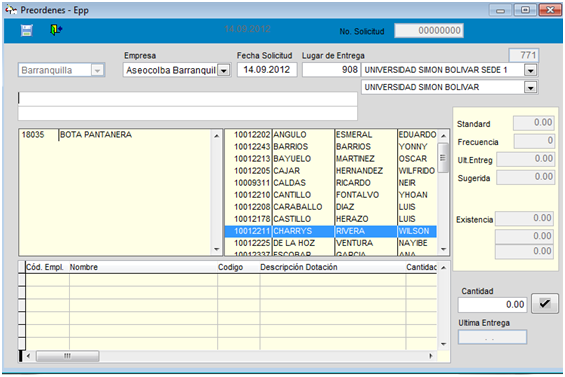Close the Preordenes - Epp window

(x=550, y=10)
